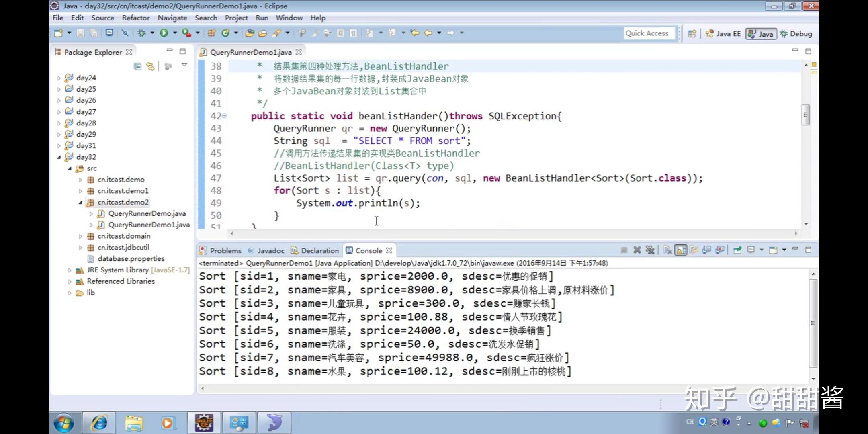Screen dimensions: 868x434
Task: Click the Clear Console icon
Action: click(x=667, y=250)
